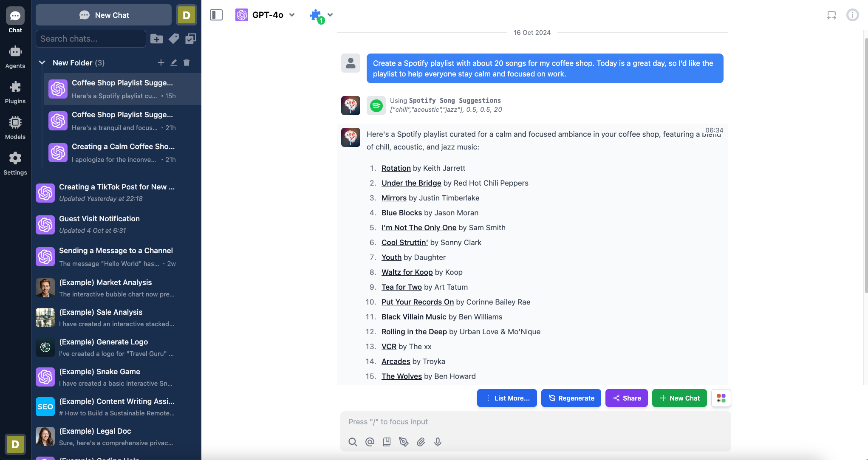Click the List More button
The width and height of the screenshot is (868, 460).
pos(507,398)
